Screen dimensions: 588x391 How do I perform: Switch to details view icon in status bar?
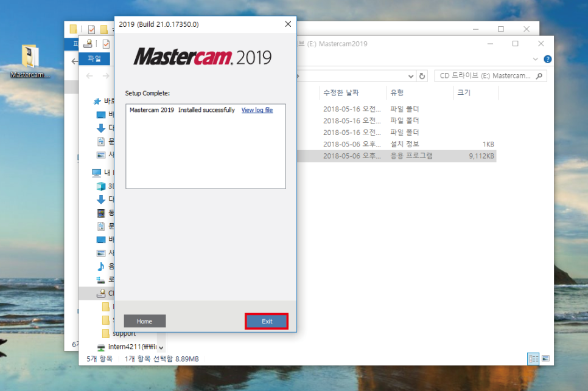tap(533, 358)
